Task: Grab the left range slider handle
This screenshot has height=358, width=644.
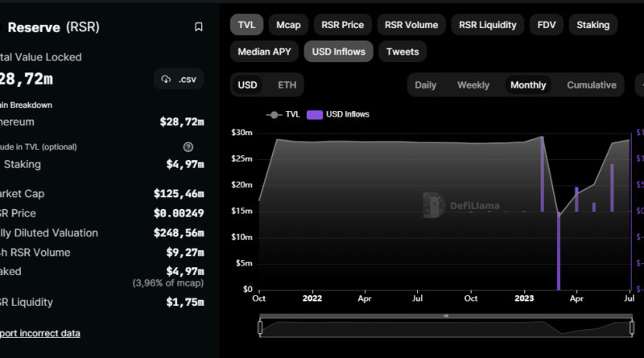Action: click(x=260, y=327)
